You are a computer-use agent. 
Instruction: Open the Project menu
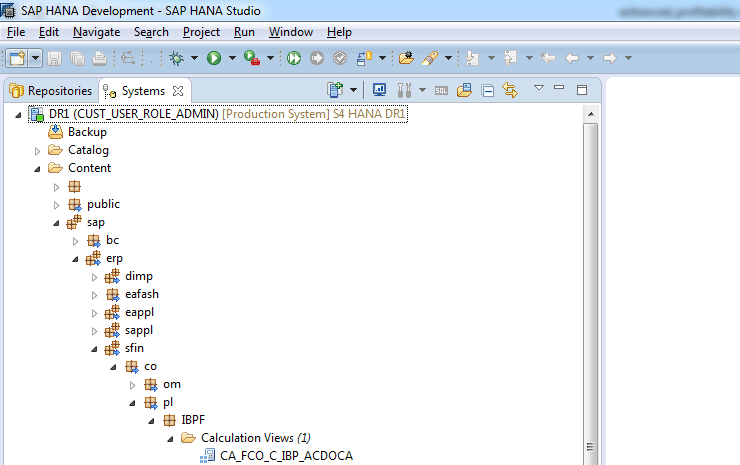[201, 32]
